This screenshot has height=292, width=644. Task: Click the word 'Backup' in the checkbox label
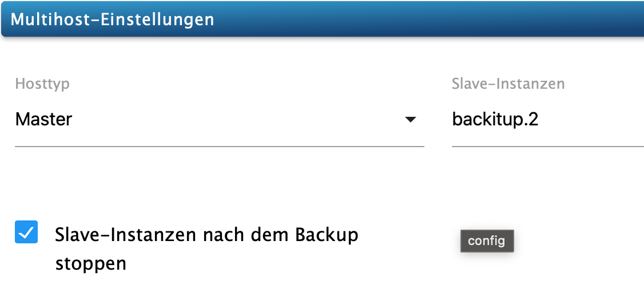[x=327, y=235]
